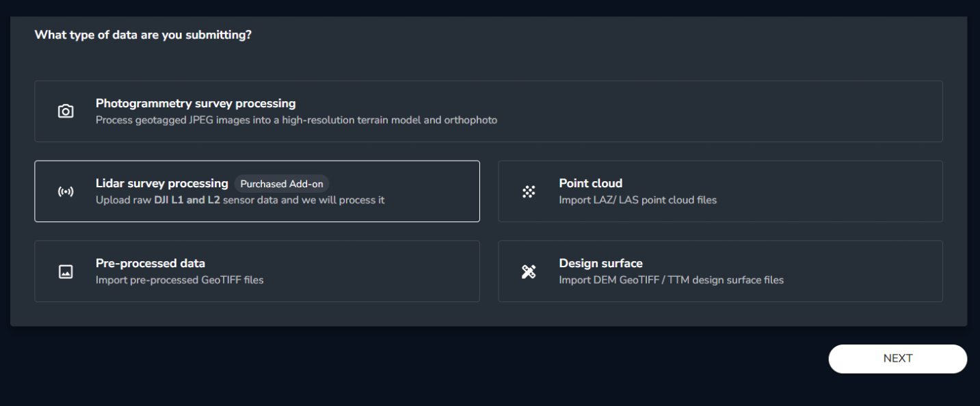Image resolution: width=980 pixels, height=406 pixels.
Task: Select the Design surface data type
Action: 720,271
